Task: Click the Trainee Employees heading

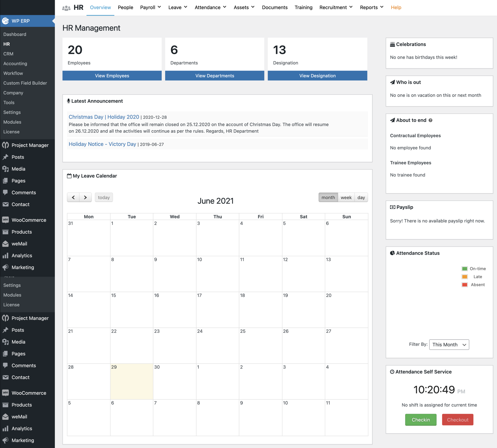Action: tap(411, 163)
